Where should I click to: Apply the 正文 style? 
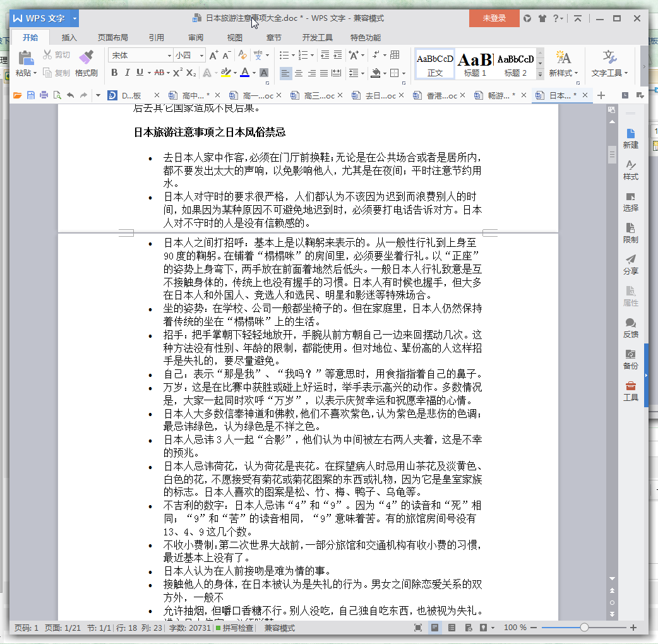(x=434, y=64)
